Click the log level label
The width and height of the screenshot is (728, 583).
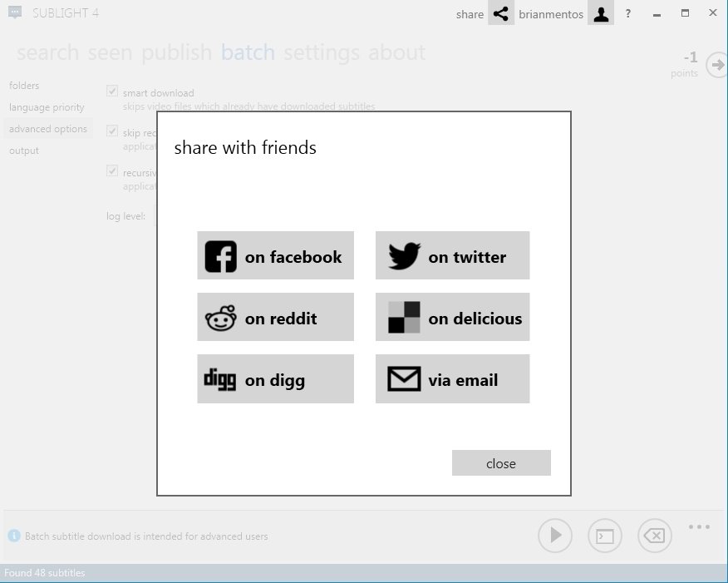click(x=125, y=216)
